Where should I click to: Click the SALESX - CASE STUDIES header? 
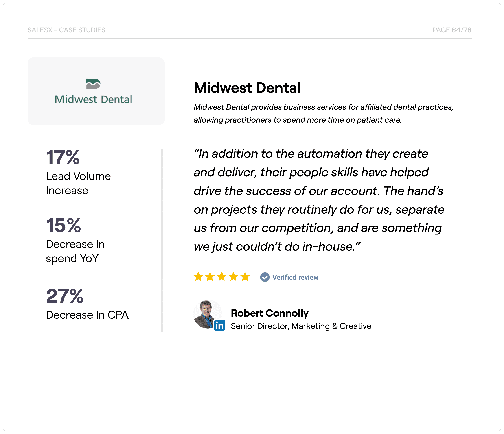tap(66, 30)
